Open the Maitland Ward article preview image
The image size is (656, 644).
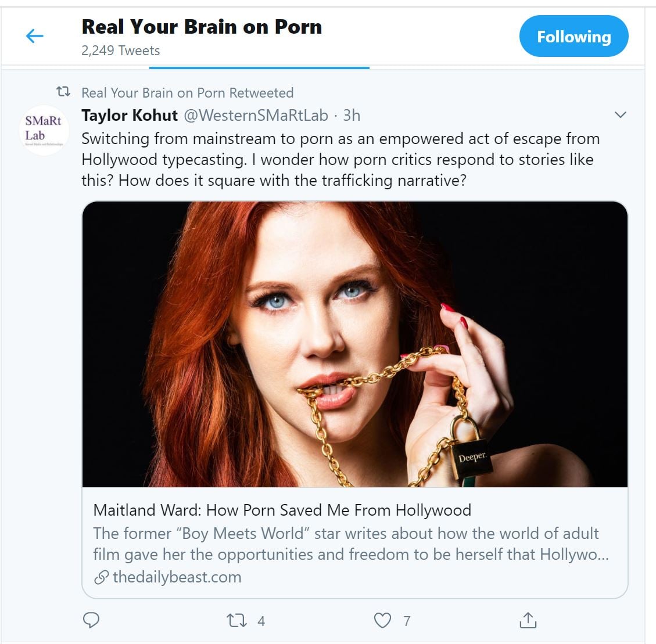point(354,344)
